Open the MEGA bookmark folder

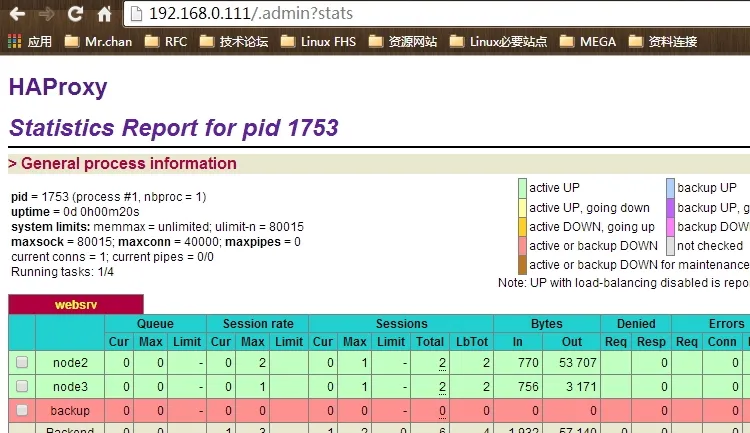click(x=587, y=42)
